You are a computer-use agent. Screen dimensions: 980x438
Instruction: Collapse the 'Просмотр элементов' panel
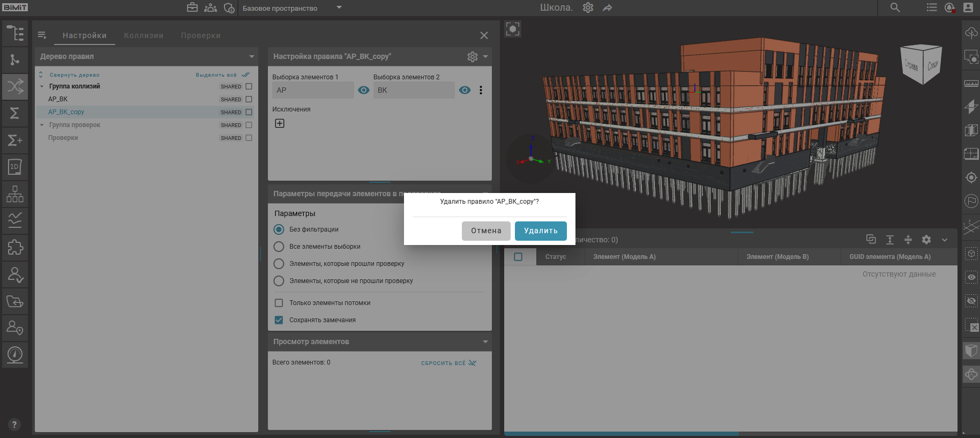click(485, 342)
